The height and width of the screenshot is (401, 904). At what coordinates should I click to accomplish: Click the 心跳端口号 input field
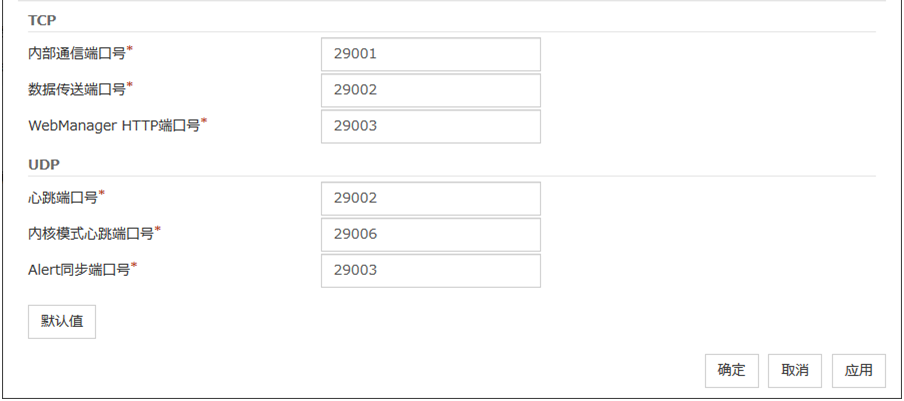(x=430, y=198)
